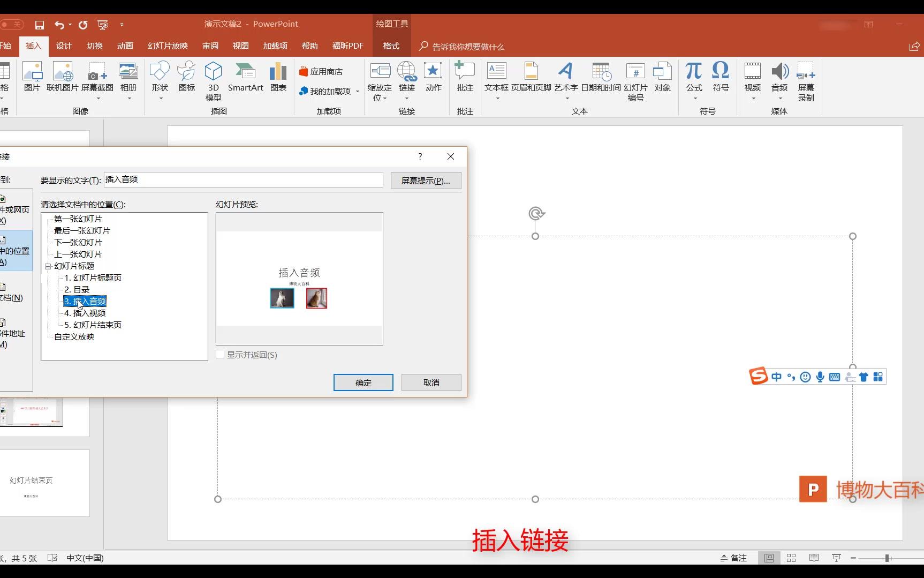This screenshot has width=924, height=578.
Task: Select 第一张幻灯片 in the list
Action: pos(78,219)
